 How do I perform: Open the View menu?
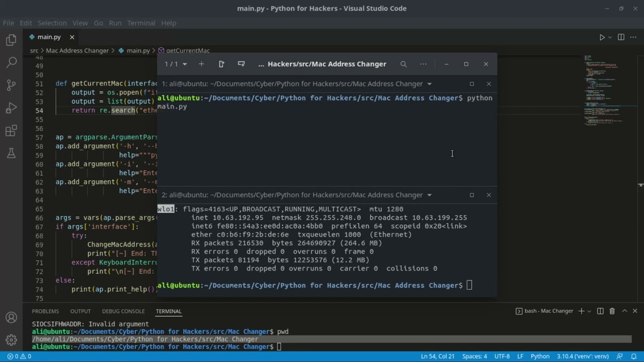80,23
